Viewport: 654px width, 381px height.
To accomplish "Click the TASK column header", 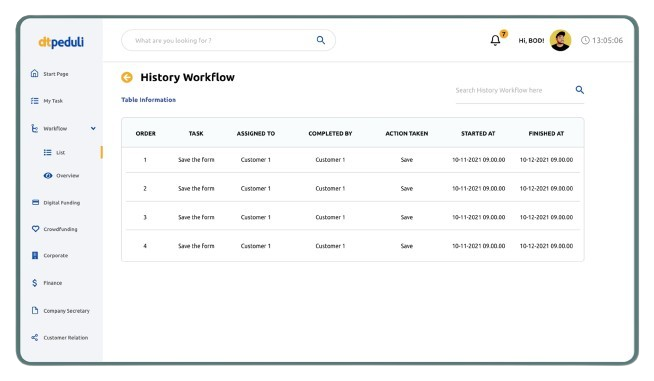I will click(196, 134).
